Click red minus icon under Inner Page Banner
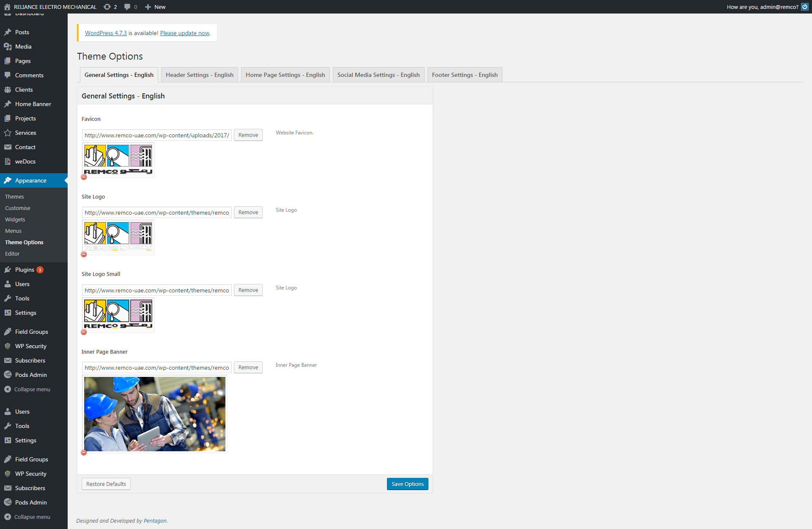Image resolution: width=812 pixels, height=529 pixels. [x=84, y=453]
